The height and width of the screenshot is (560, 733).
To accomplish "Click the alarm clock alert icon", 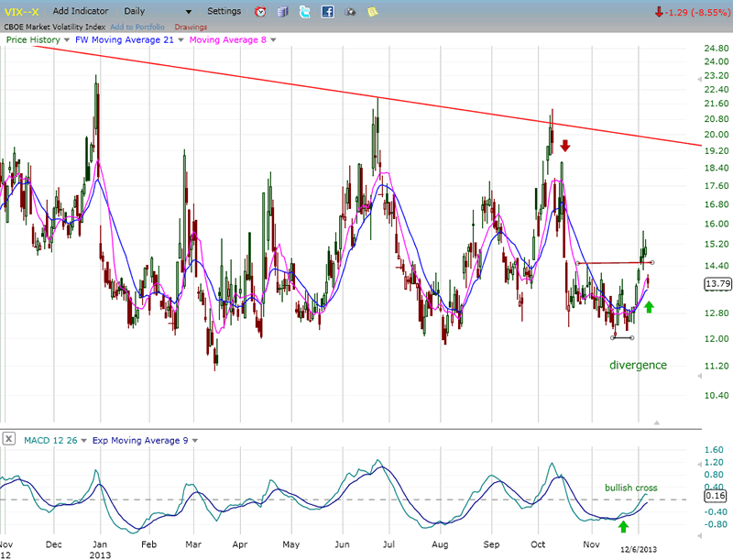I will coord(261,12).
